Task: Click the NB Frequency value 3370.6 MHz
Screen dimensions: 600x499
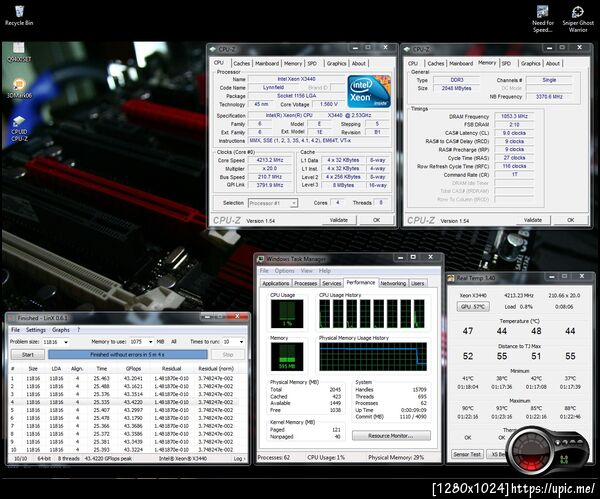Action: [549, 96]
